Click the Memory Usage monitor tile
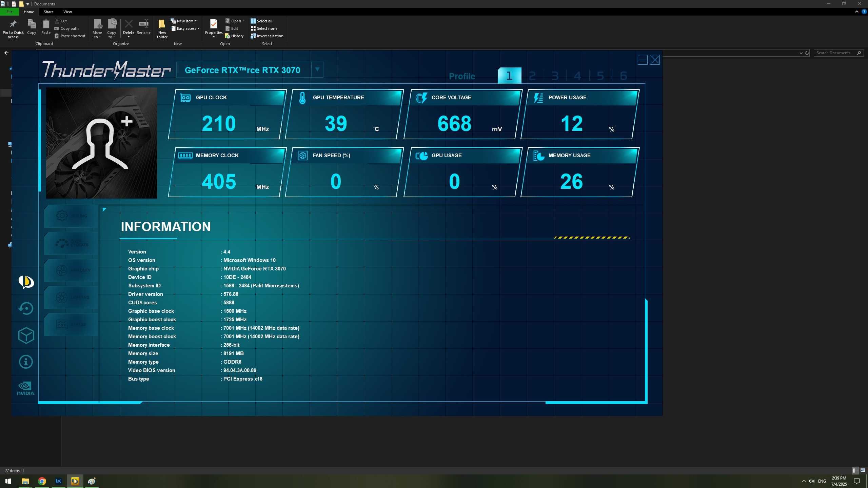868x488 pixels. [580, 172]
